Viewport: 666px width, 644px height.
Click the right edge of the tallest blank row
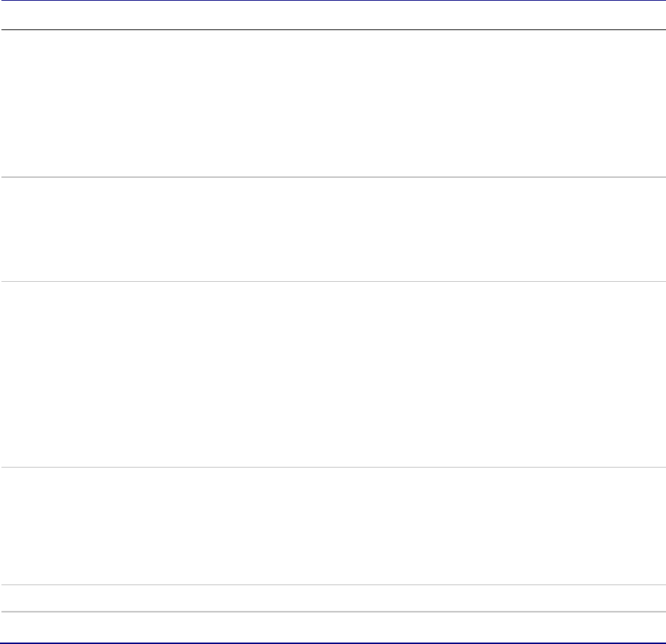coord(662,374)
